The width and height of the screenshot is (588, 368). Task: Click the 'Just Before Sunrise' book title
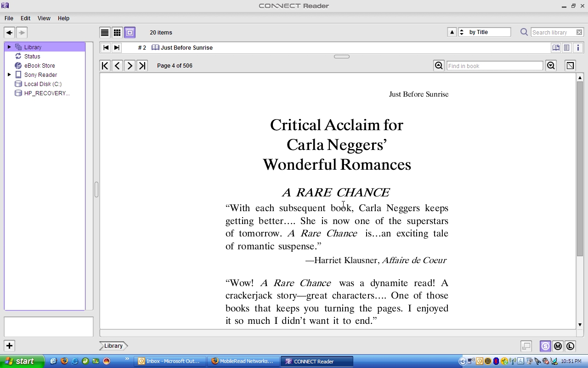point(187,47)
